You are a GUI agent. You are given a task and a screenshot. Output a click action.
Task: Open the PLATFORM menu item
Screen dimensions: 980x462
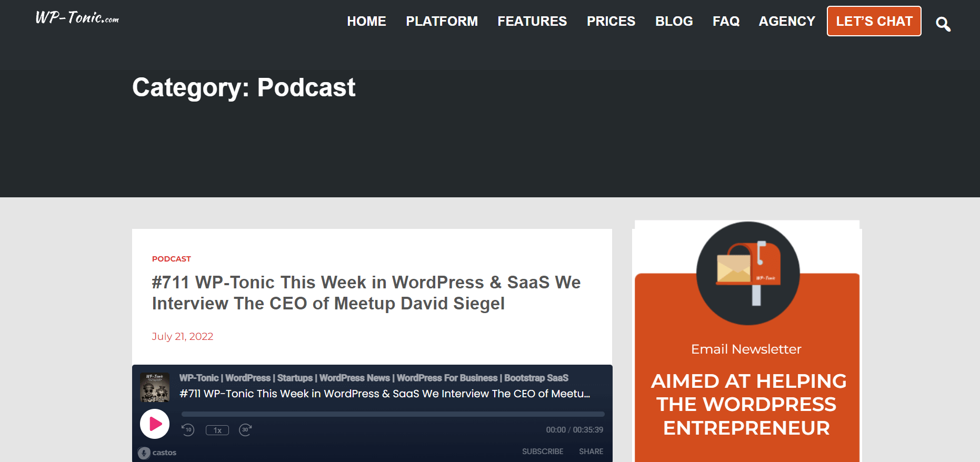pos(442,21)
